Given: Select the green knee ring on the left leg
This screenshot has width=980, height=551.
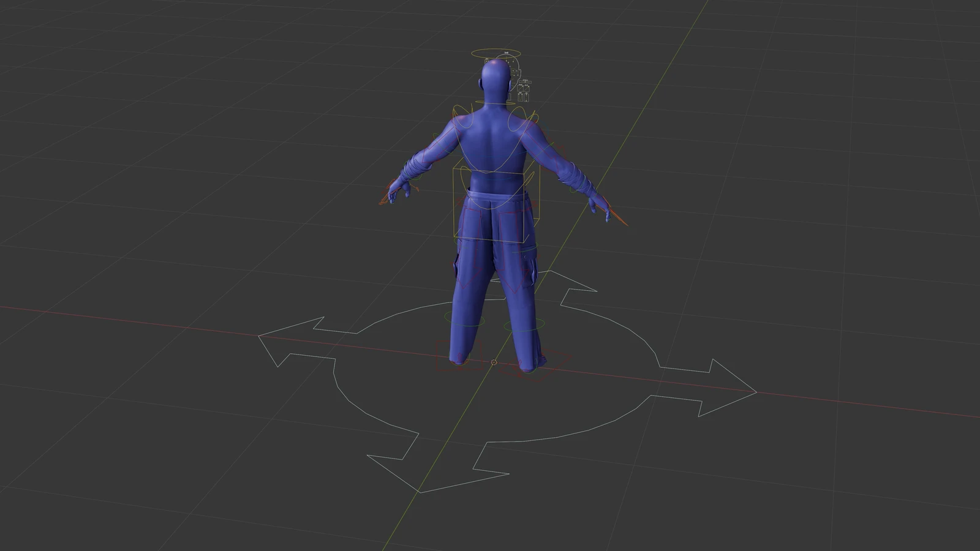Looking at the screenshot, I should pyautogui.click(x=464, y=319).
